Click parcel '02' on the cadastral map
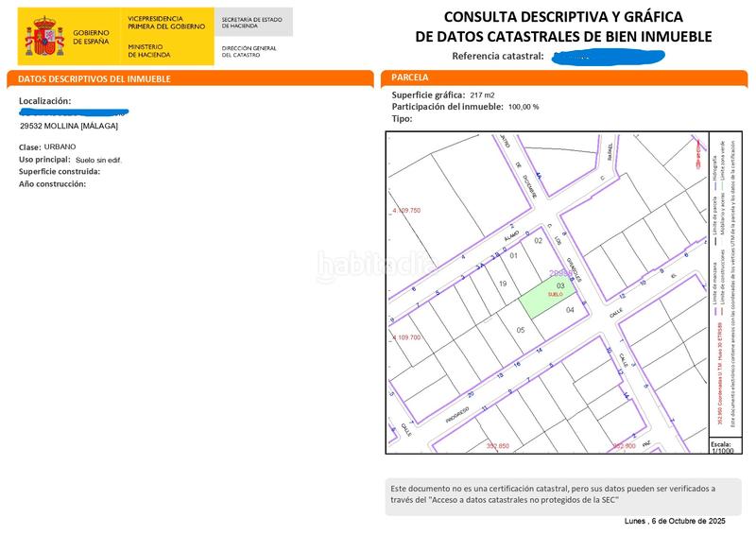Viewport: 756px width, 534px height. [538, 241]
